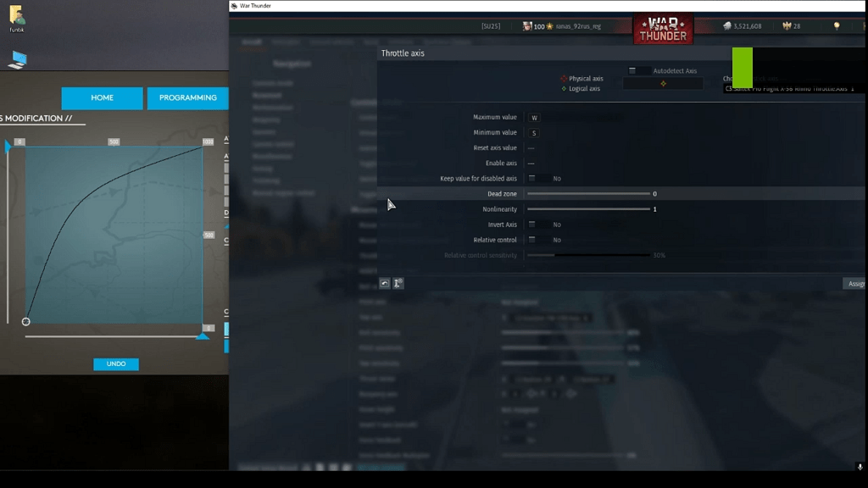Open the axis tuning icon beside the undo arrow
Viewport: 868px width, 488px height.
(x=397, y=283)
